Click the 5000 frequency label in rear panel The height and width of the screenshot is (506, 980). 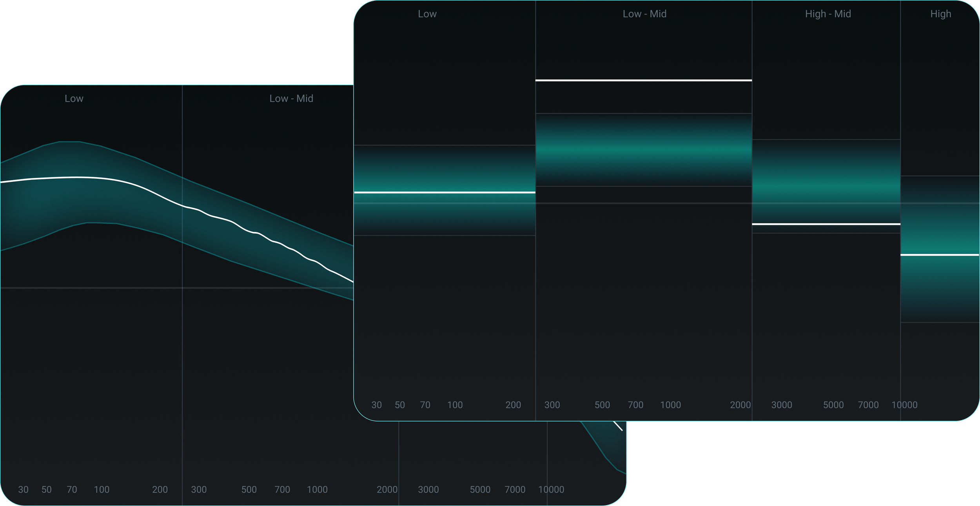[480, 490]
